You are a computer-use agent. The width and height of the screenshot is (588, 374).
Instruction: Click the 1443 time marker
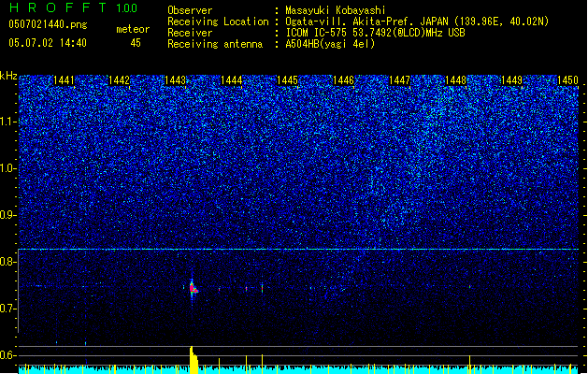click(x=175, y=80)
